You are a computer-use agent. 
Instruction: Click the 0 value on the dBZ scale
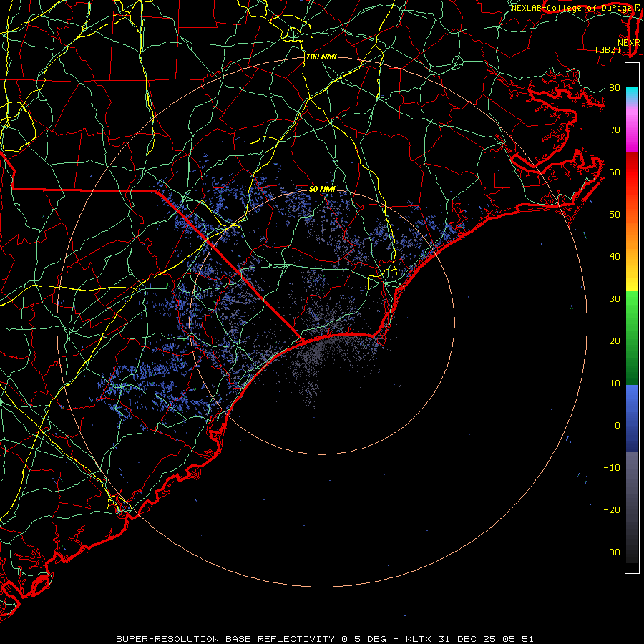coord(618,426)
